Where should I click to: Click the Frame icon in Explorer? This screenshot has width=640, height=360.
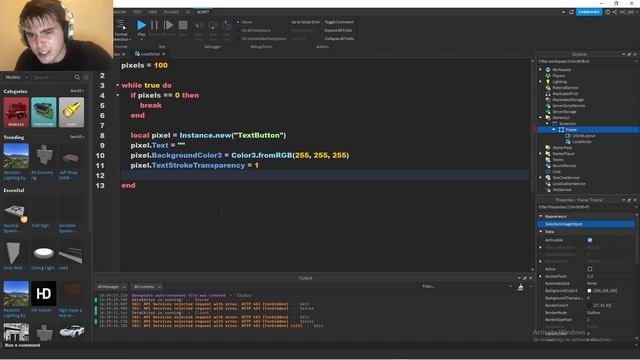pos(561,129)
